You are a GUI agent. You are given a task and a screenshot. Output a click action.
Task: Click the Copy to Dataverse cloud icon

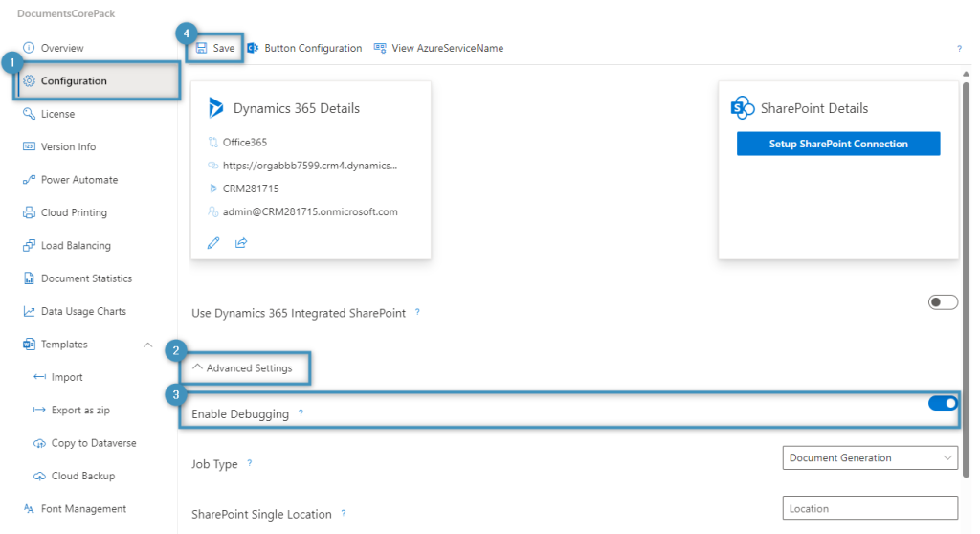tap(39, 443)
